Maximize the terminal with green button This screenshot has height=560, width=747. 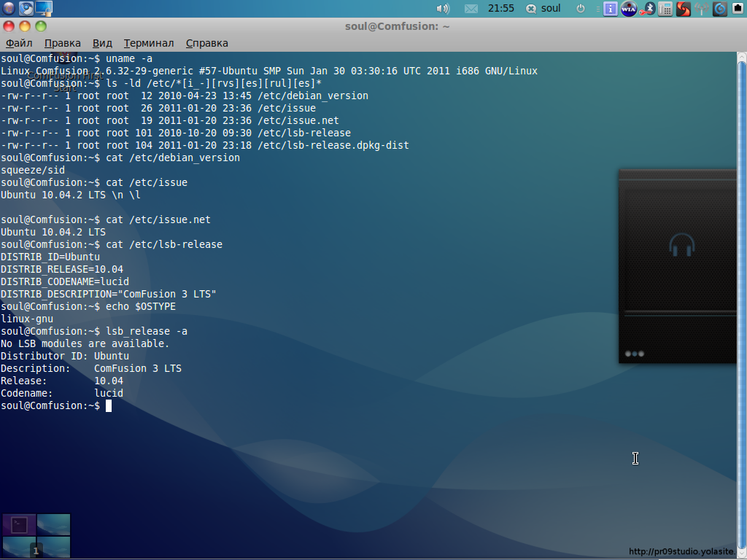(x=41, y=26)
